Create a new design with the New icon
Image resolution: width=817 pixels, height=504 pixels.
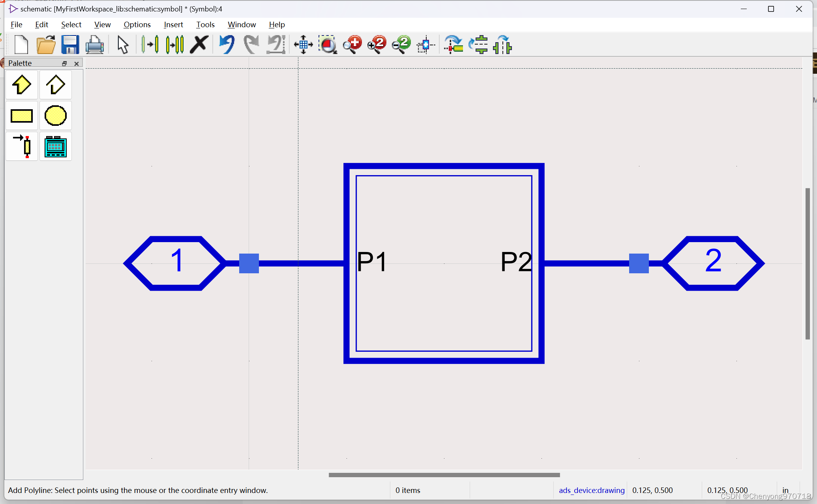[21, 45]
